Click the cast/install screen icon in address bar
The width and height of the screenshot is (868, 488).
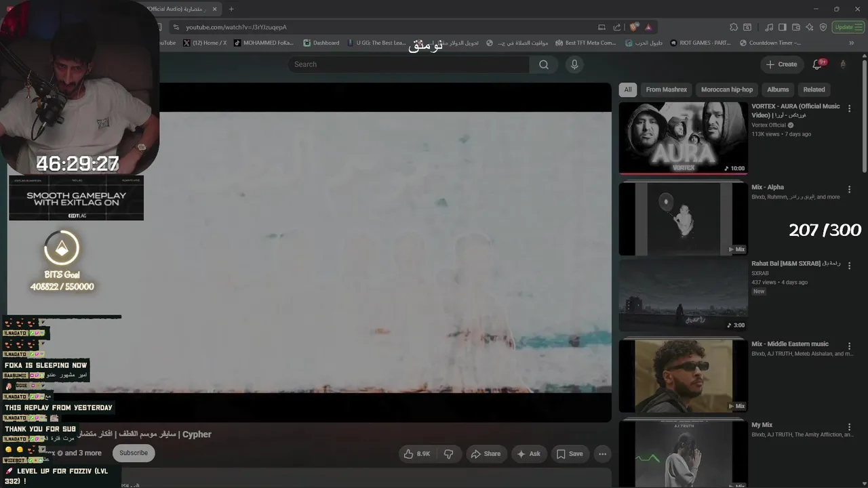coord(601,27)
